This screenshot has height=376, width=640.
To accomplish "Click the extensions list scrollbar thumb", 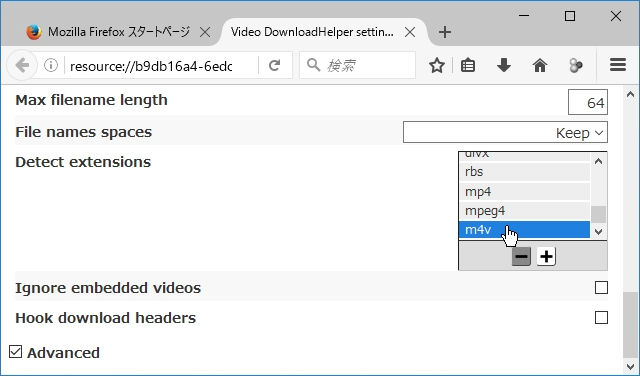I will 599,215.
